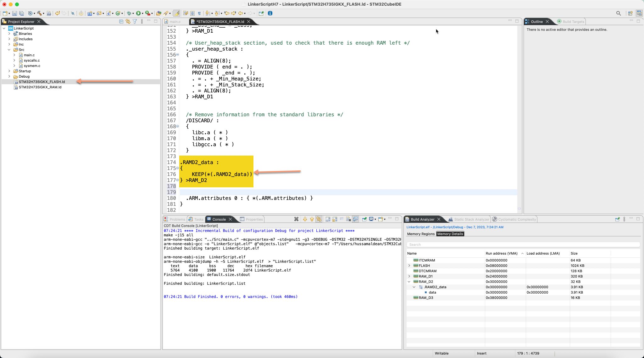The image size is (644, 358).
Task: Toggle whitespace characters in the editor
Action: 199,14
